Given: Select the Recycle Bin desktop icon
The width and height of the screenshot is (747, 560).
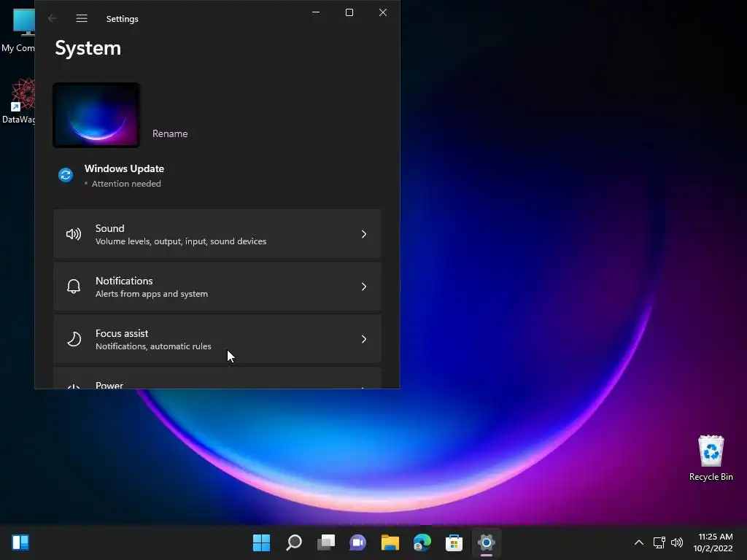Looking at the screenshot, I should pyautogui.click(x=711, y=458).
